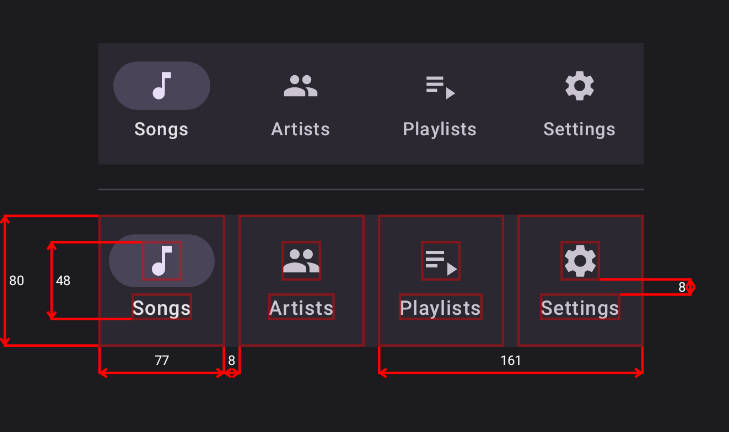The height and width of the screenshot is (432, 729).
Task: Choose the outlined Playlists label in the annotated bar
Action: click(441, 307)
